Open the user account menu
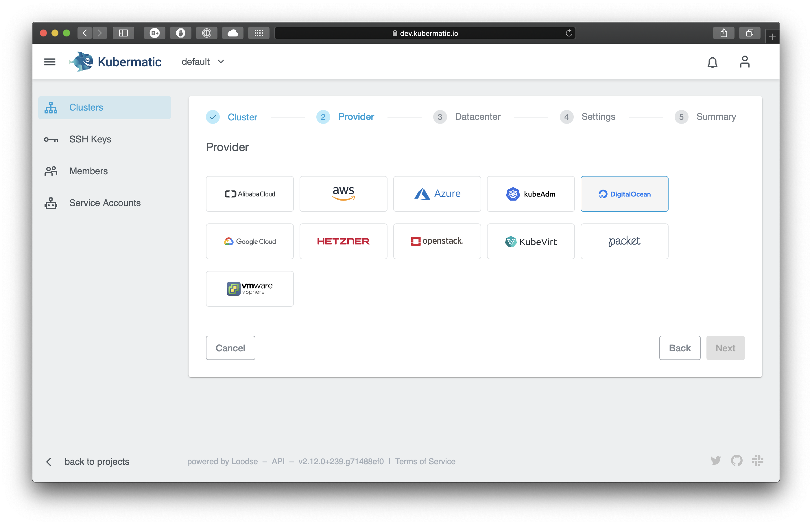The image size is (812, 525). tap(745, 62)
